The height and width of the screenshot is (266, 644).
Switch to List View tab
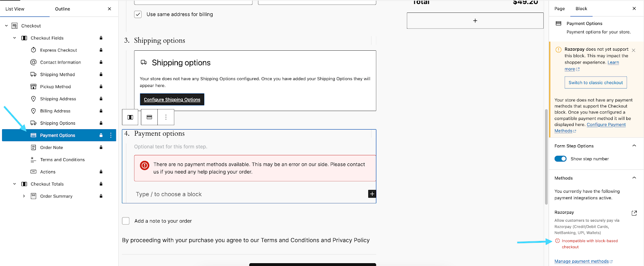15,8
